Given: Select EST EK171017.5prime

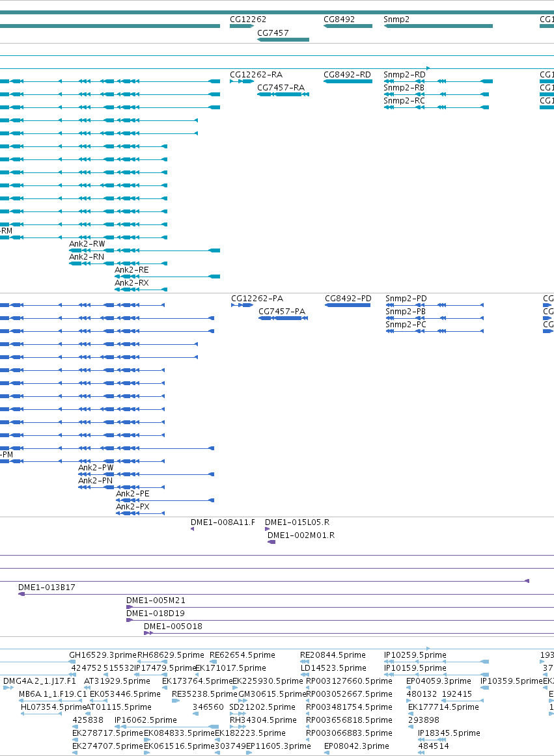Looking at the screenshot, I should coord(230,668).
